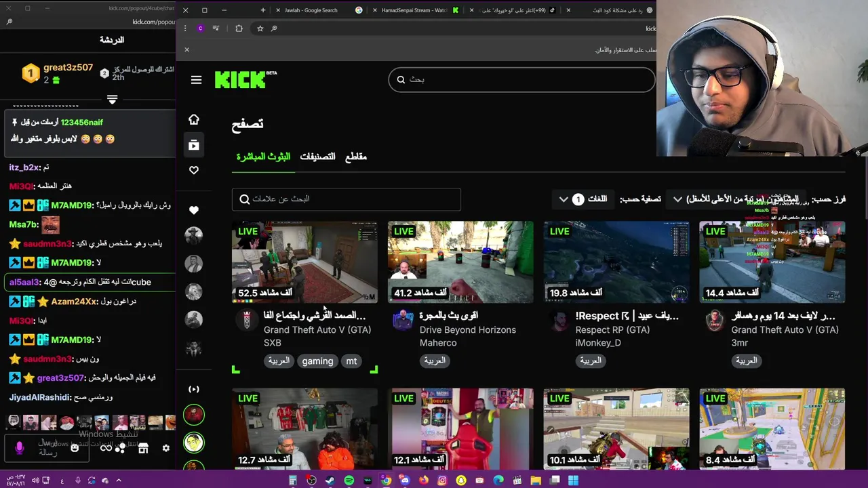
Task: Open Discord from the taskbar
Action: pos(405,481)
